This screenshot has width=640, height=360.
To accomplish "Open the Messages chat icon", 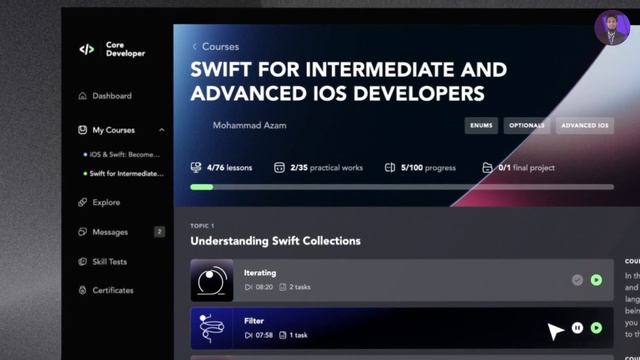I will pos(82,232).
